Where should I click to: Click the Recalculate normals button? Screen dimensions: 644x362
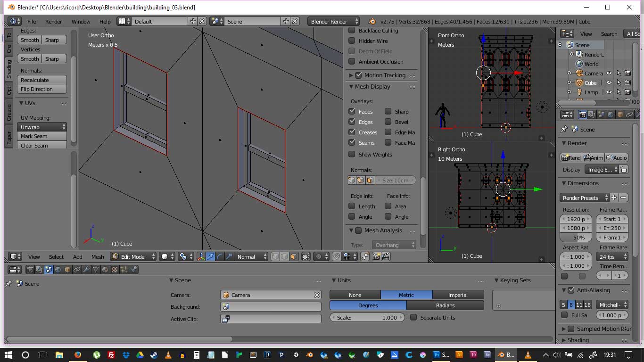[x=42, y=80]
